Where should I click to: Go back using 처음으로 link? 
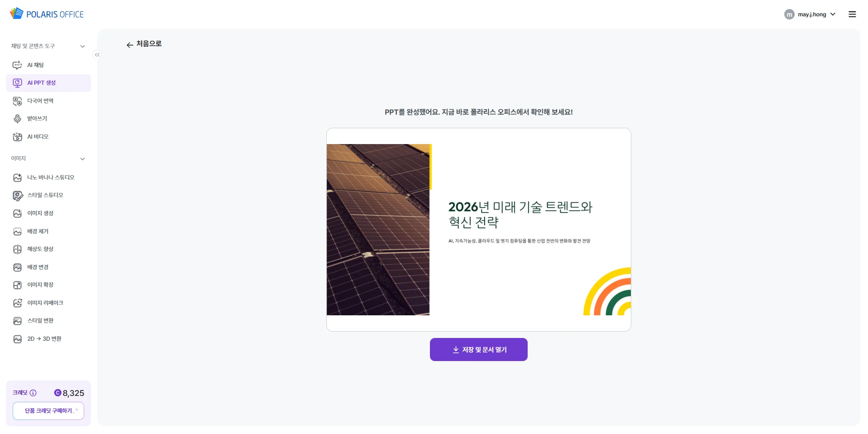pyautogui.click(x=144, y=44)
